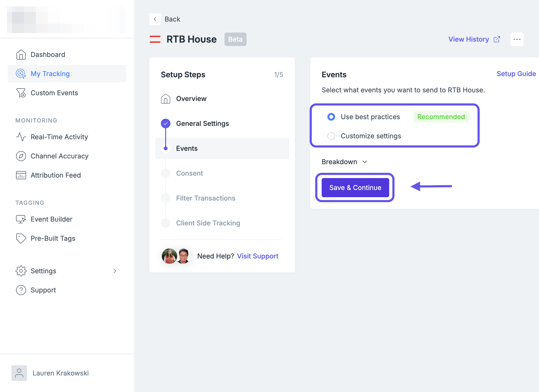
Task: Open the My Tracking menu item
Action: [x=67, y=74]
